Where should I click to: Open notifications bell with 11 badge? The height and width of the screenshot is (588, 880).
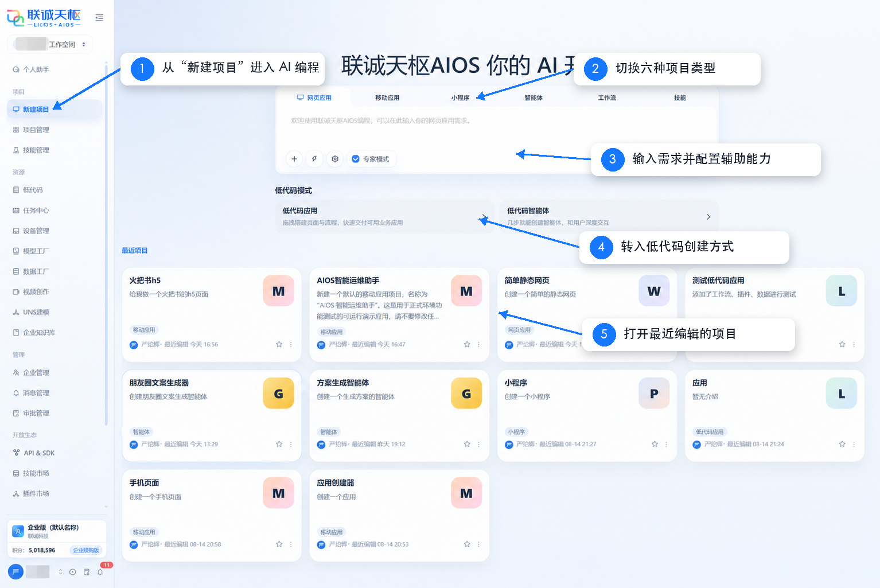(x=100, y=572)
